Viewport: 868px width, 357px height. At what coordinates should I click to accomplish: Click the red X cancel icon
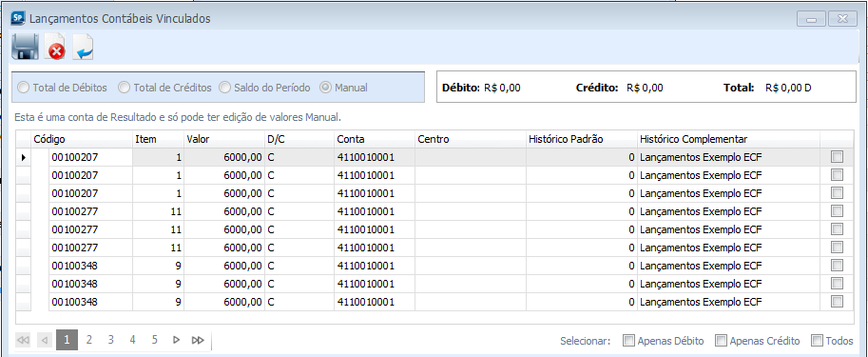point(55,48)
